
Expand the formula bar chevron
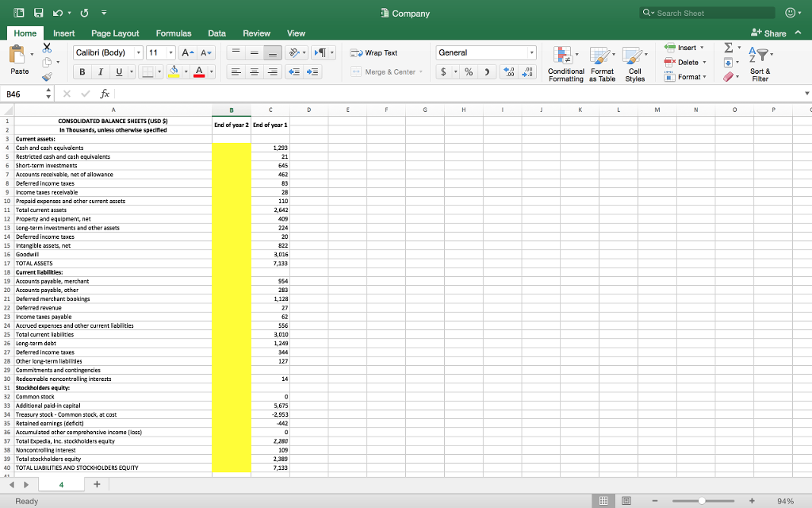[x=806, y=94]
